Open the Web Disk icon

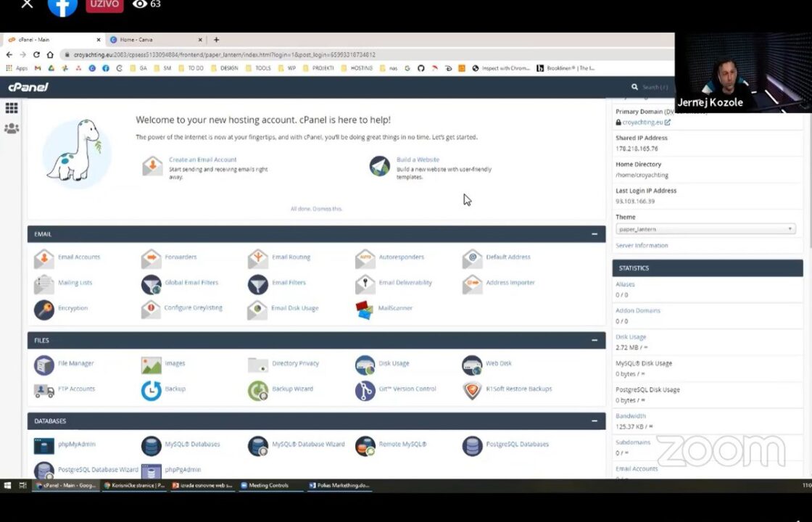tap(472, 365)
